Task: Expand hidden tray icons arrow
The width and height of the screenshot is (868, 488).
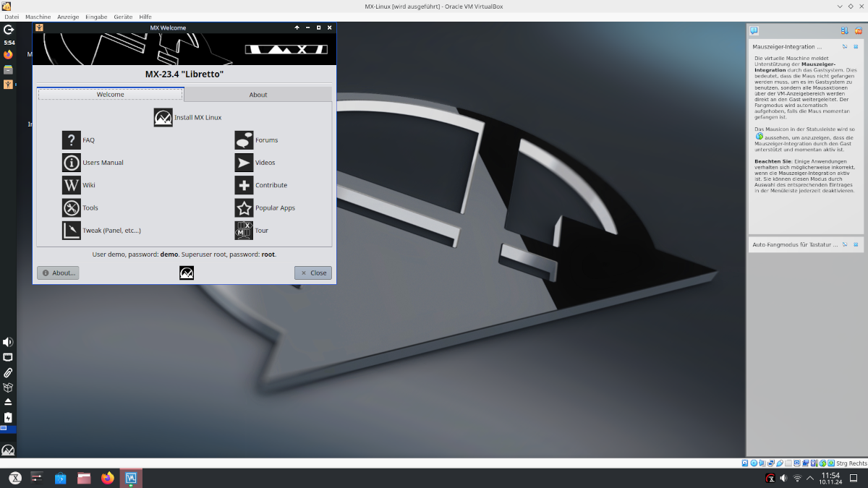Action: (x=810, y=479)
